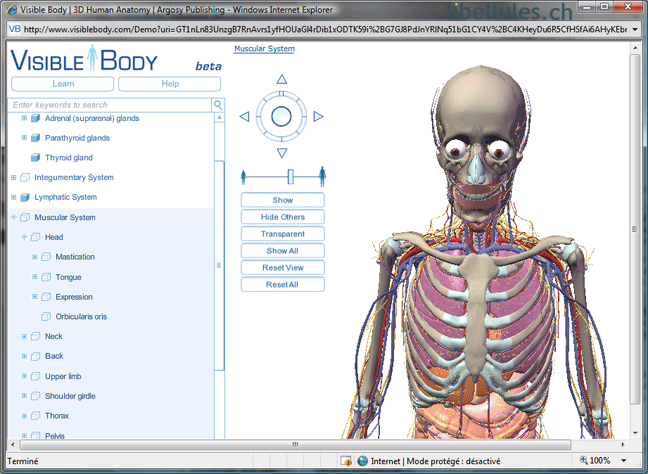This screenshot has width=648, height=474.
Task: Expand the Parathyroid glands node
Action: [x=24, y=138]
